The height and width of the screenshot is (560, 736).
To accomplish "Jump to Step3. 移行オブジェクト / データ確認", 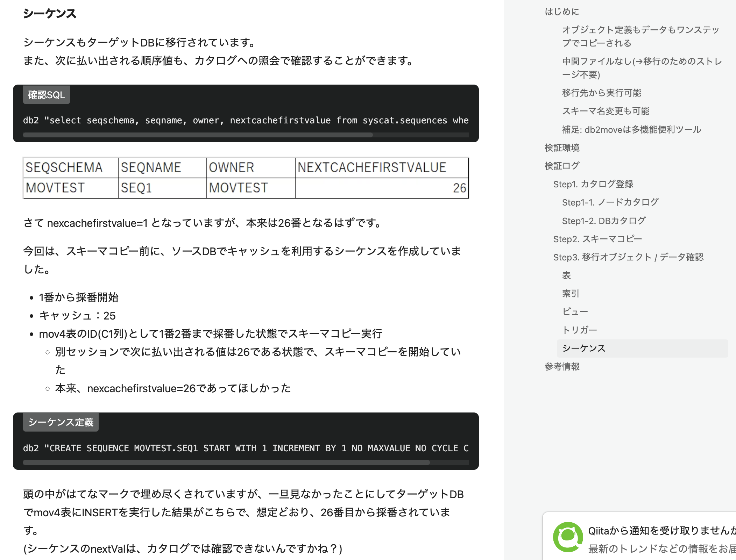I will (628, 257).
